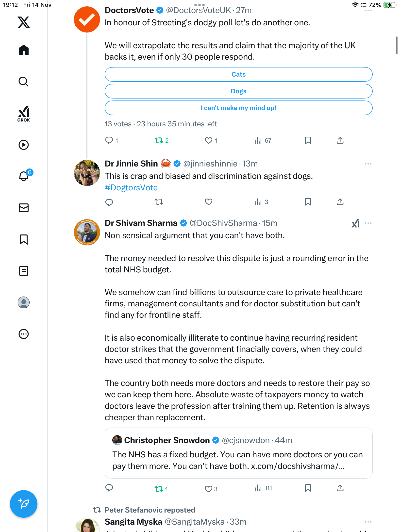Open Grok from the sidebar
399x532 pixels.
coord(24,114)
